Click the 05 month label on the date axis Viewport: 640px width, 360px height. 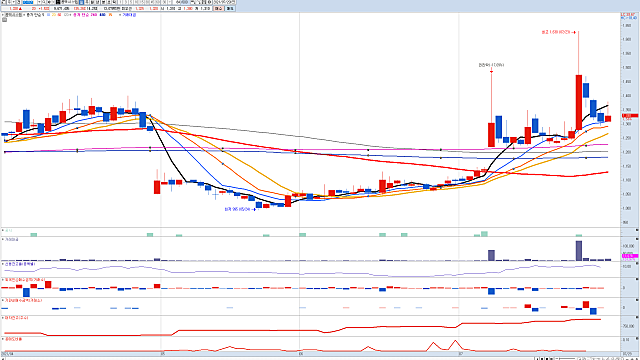[x=162, y=354]
